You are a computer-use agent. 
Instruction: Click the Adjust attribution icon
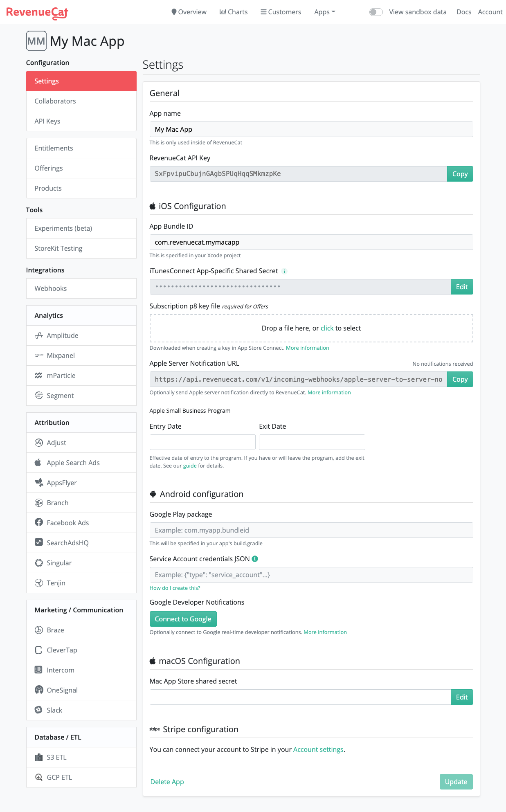click(x=39, y=443)
